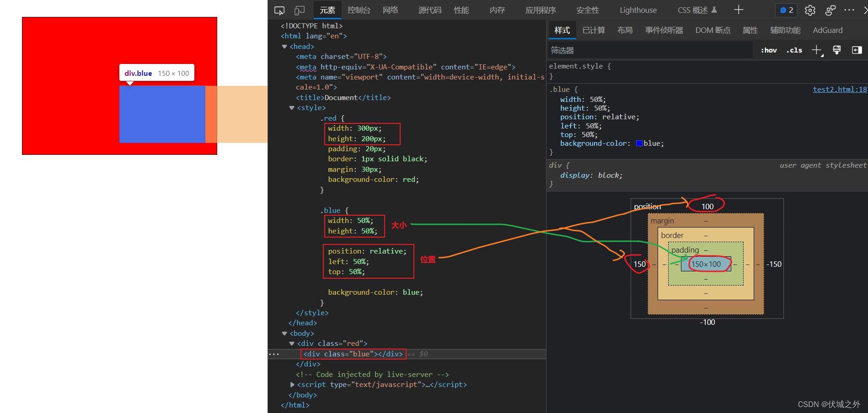Open the AdGuard tab
868x413 pixels.
pos(828,30)
